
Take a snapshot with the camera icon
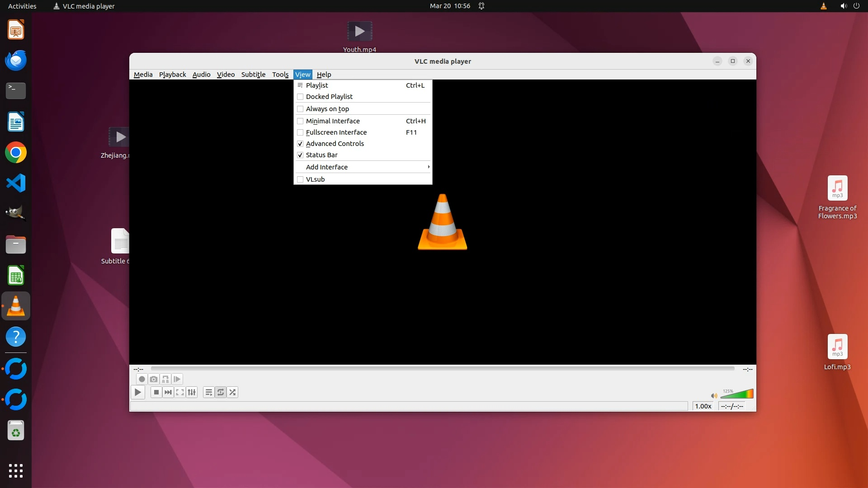click(x=154, y=380)
